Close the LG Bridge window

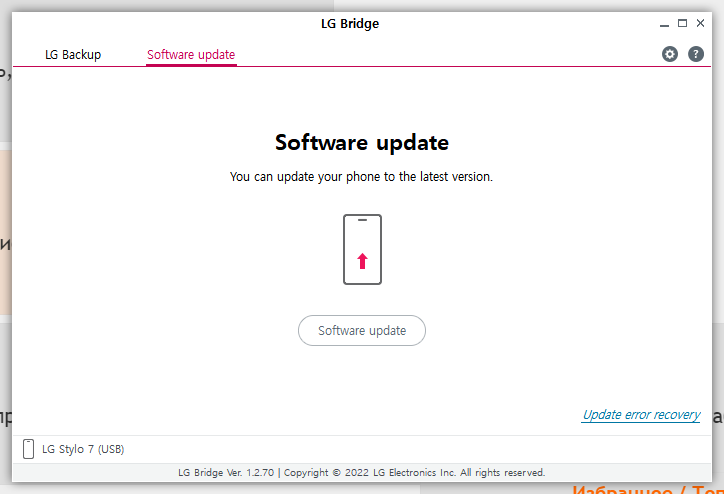[700, 23]
